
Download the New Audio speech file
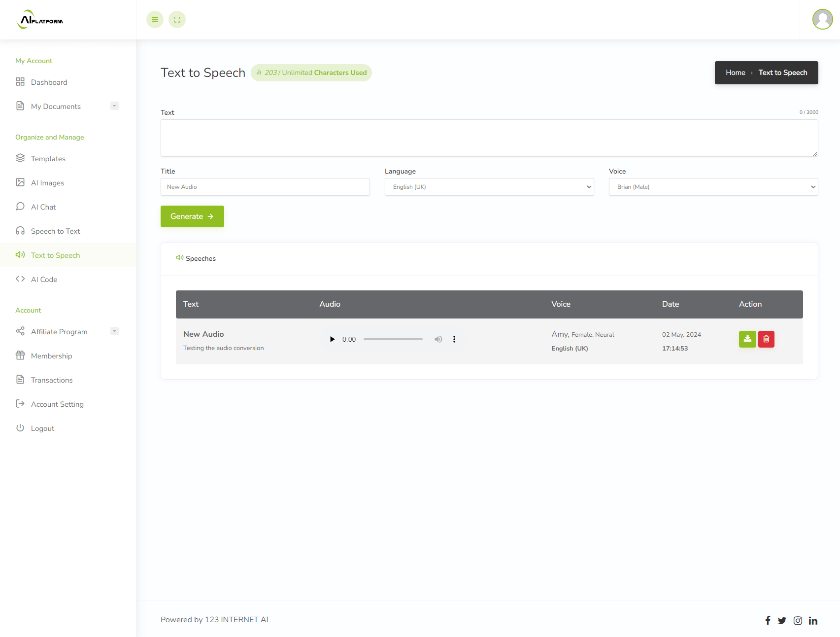point(747,339)
